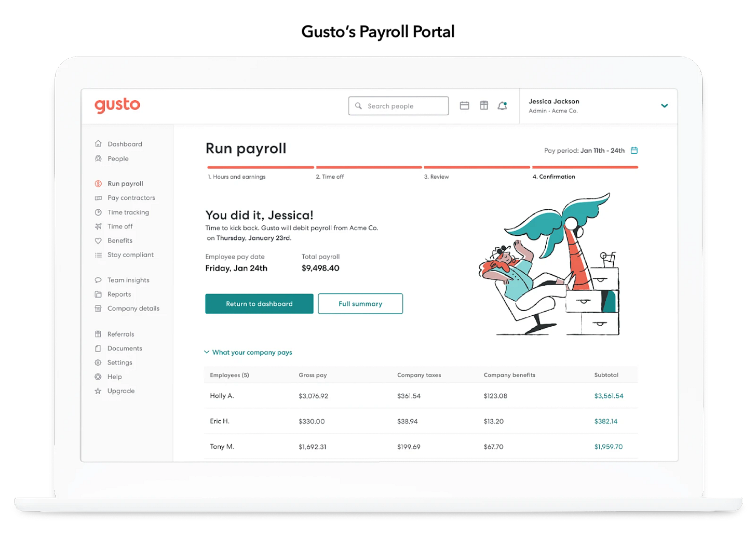This screenshot has height=536, width=756.
Task: Open the notifications bell icon
Action: point(502,106)
